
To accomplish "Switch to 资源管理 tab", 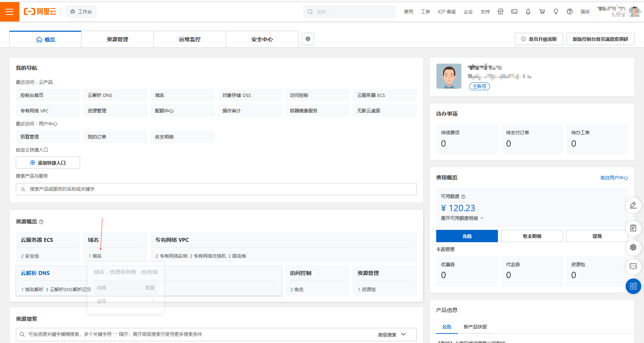I will click(118, 39).
